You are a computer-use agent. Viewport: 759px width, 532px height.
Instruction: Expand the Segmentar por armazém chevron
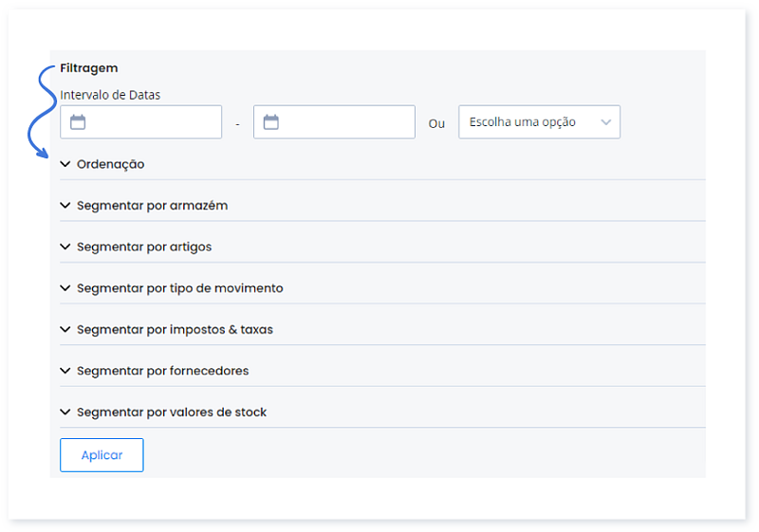click(65, 205)
